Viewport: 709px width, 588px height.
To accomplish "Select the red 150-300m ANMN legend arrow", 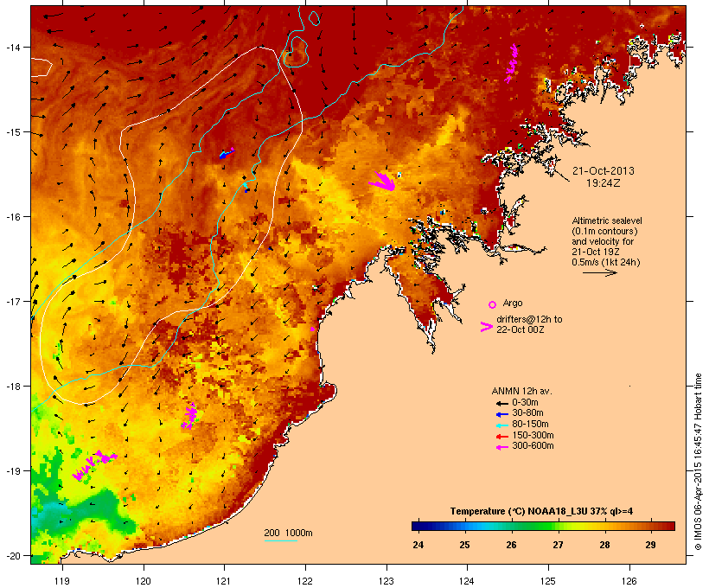I will [501, 437].
